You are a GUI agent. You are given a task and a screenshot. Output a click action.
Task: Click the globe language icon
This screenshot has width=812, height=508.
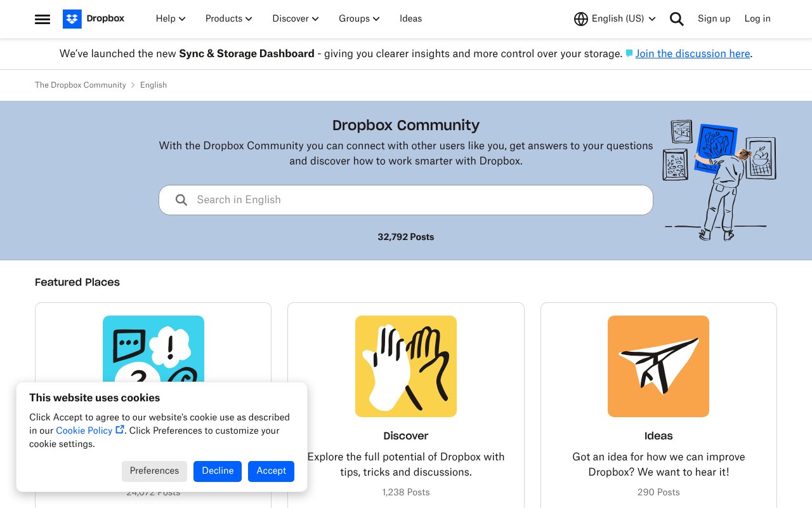[x=580, y=19]
